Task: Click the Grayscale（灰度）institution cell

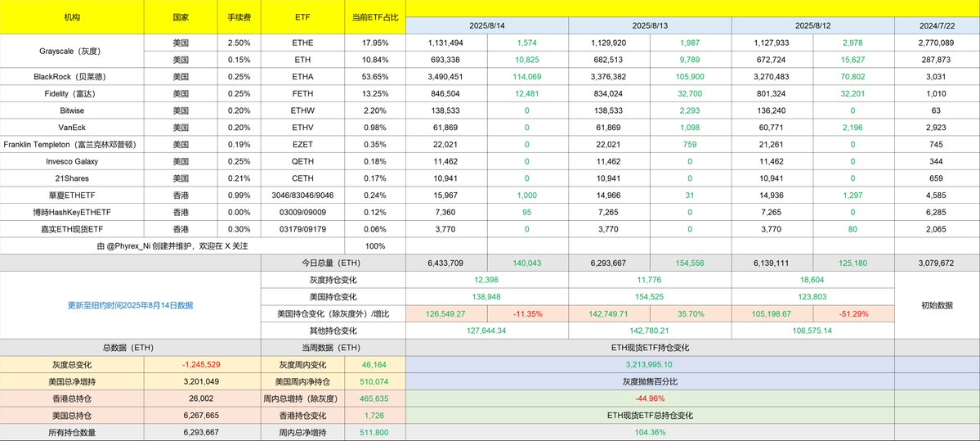Action: pyautogui.click(x=72, y=52)
